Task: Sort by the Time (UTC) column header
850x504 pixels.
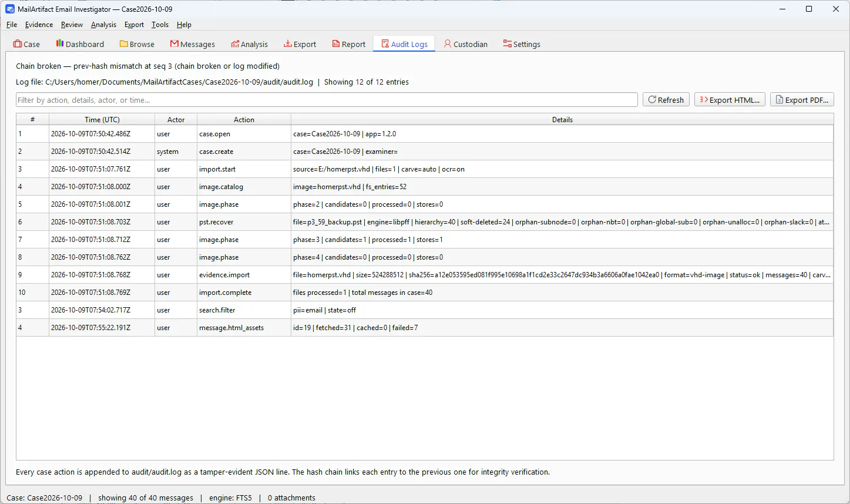Action: click(x=102, y=119)
